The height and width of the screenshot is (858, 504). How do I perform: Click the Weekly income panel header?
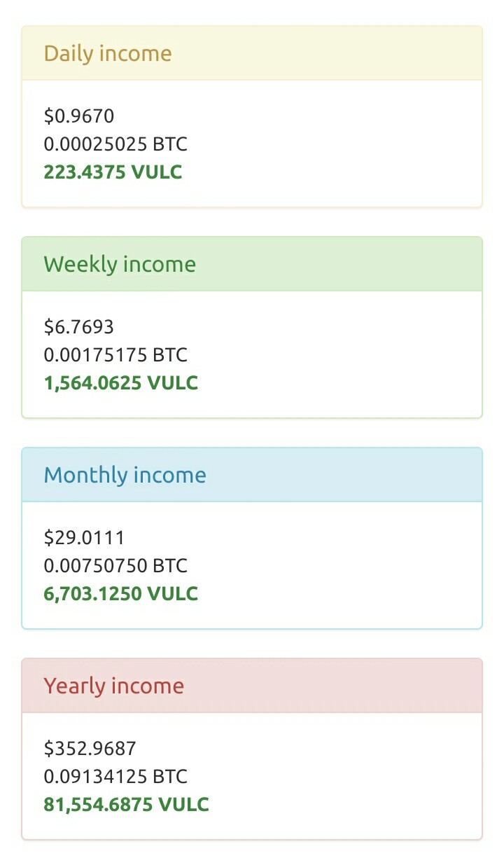coord(252,264)
